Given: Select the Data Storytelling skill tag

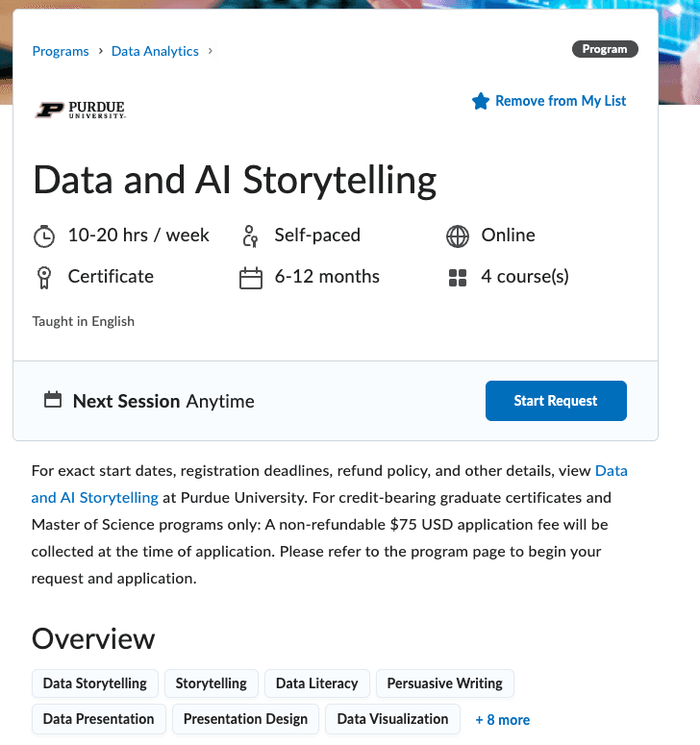Looking at the screenshot, I should (94, 683).
